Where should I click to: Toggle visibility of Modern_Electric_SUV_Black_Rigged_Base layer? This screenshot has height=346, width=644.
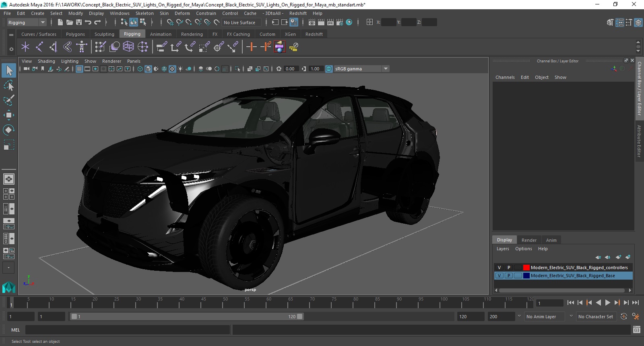(x=499, y=276)
